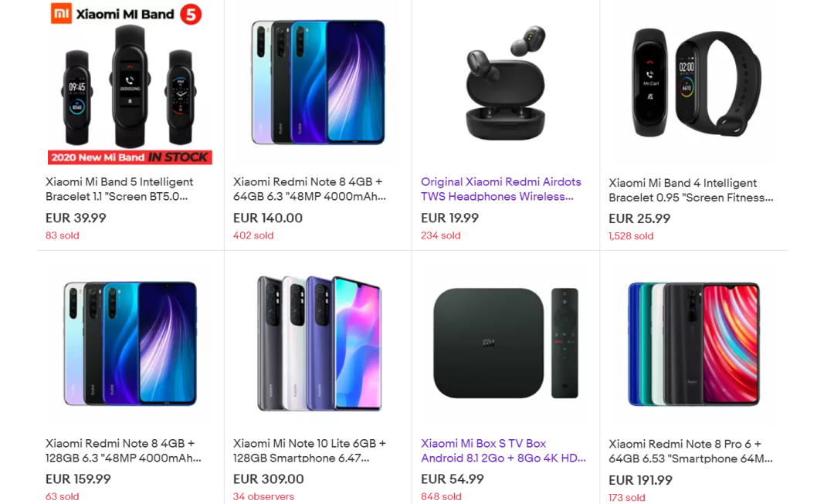
Task: Open the Redmi Airdots earbuds image
Action: tap(505, 83)
